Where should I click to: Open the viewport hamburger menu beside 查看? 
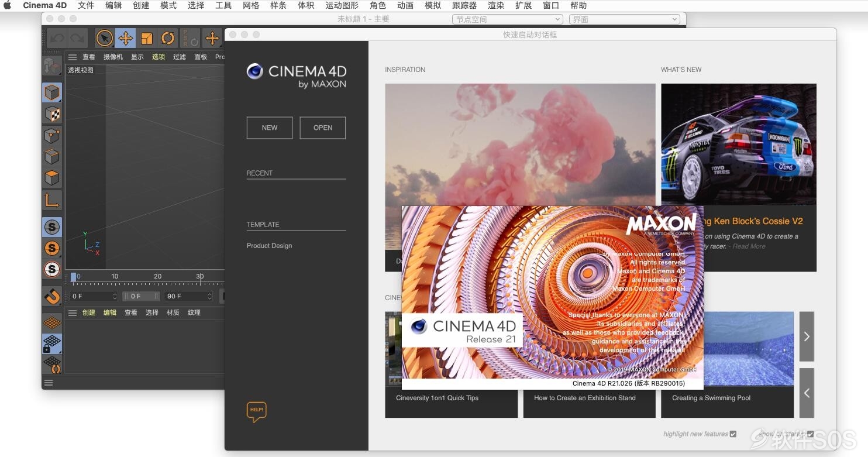73,57
